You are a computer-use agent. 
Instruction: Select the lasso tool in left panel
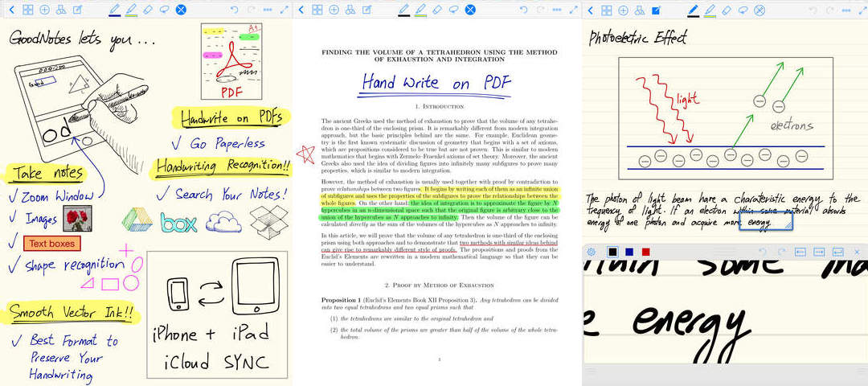tap(165, 10)
